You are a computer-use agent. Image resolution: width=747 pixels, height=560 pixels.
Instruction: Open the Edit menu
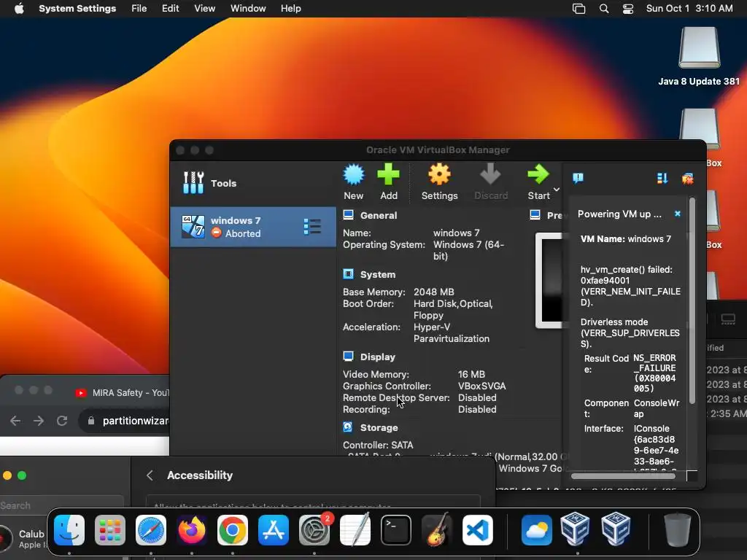[170, 8]
